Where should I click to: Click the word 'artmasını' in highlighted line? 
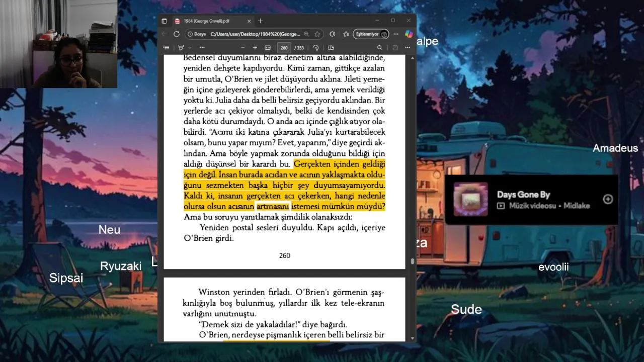[273, 206]
